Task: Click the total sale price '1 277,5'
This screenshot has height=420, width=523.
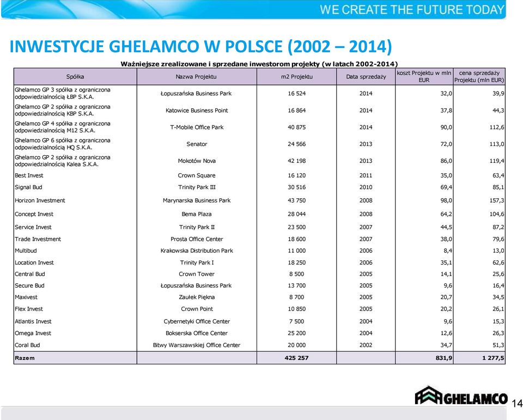Action: pyautogui.click(x=493, y=358)
